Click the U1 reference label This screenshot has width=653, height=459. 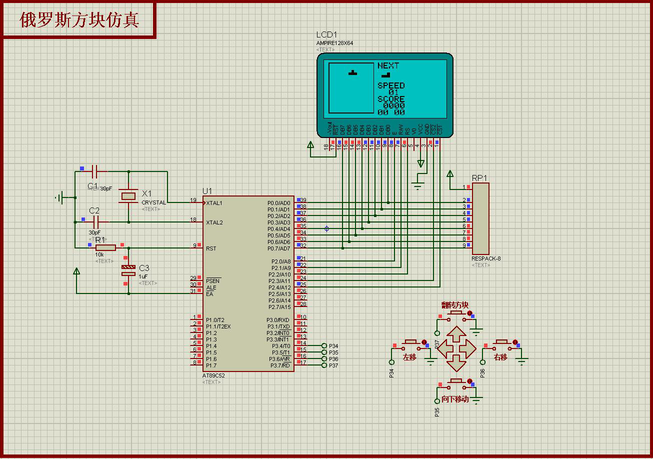(x=207, y=191)
